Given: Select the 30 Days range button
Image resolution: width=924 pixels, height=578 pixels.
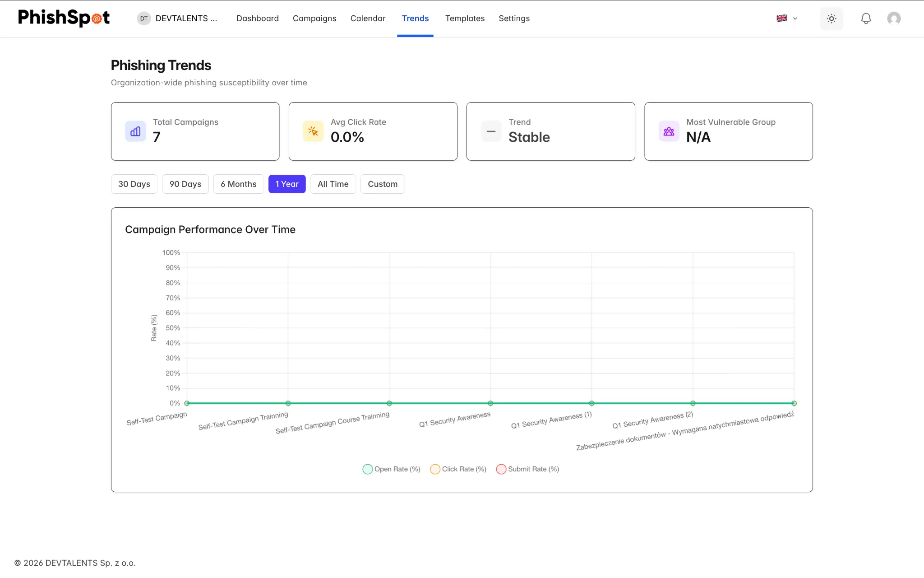Looking at the screenshot, I should [134, 184].
